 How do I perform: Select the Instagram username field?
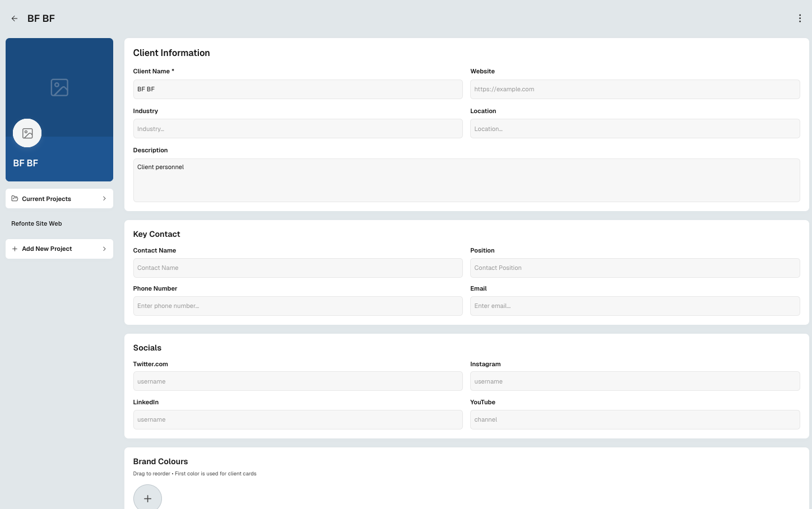634,381
